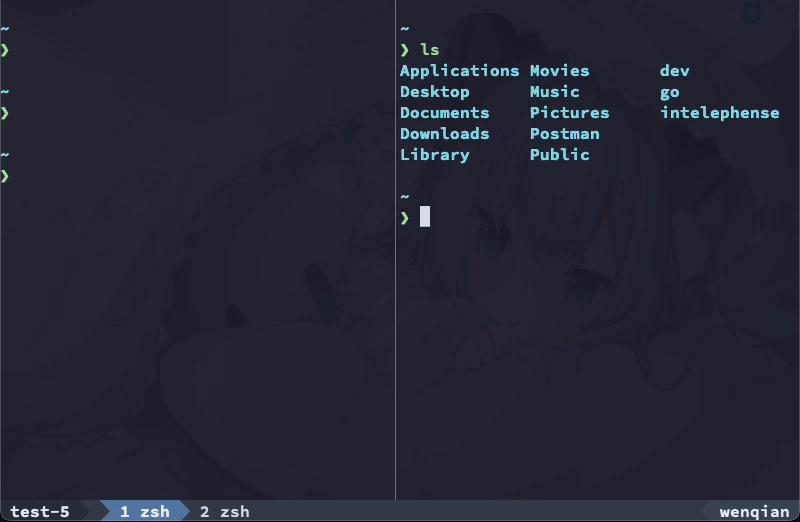This screenshot has height=522, width=800.
Task: Click the test-5 session name
Action: 40,511
